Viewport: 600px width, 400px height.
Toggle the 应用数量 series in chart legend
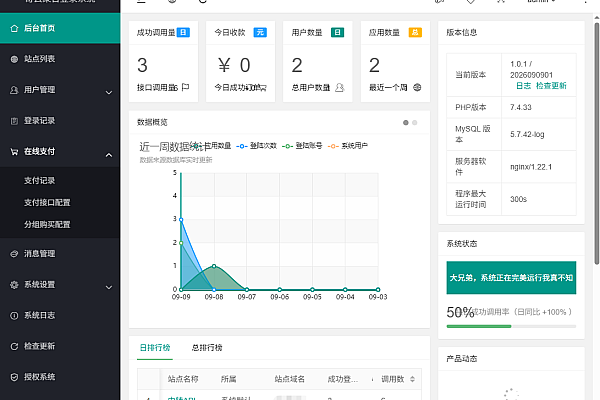tap(213, 145)
